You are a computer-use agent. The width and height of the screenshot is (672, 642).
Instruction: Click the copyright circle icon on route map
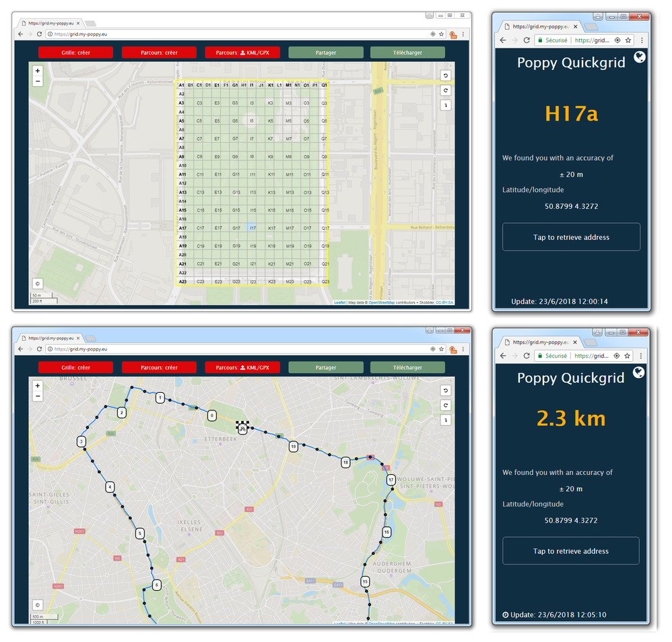click(38, 605)
